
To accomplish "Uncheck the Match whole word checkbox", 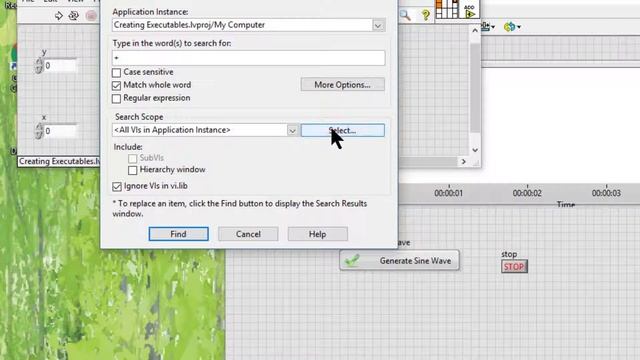I will click(x=116, y=85).
